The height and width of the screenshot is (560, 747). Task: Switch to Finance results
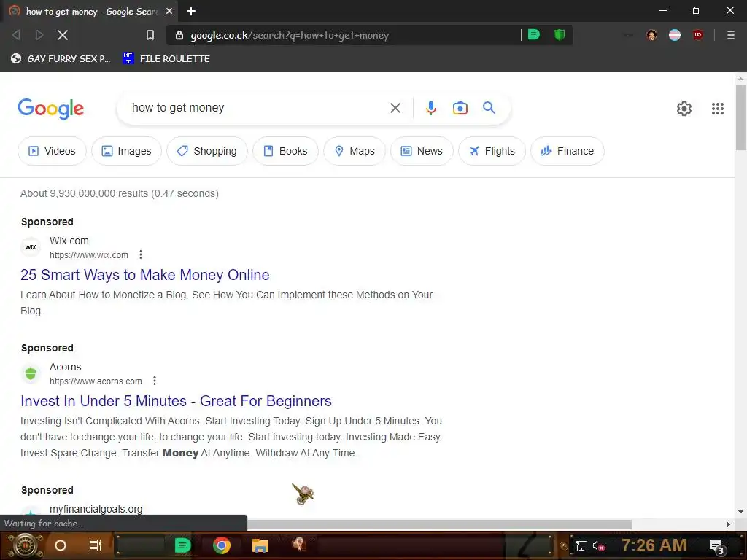[568, 151]
